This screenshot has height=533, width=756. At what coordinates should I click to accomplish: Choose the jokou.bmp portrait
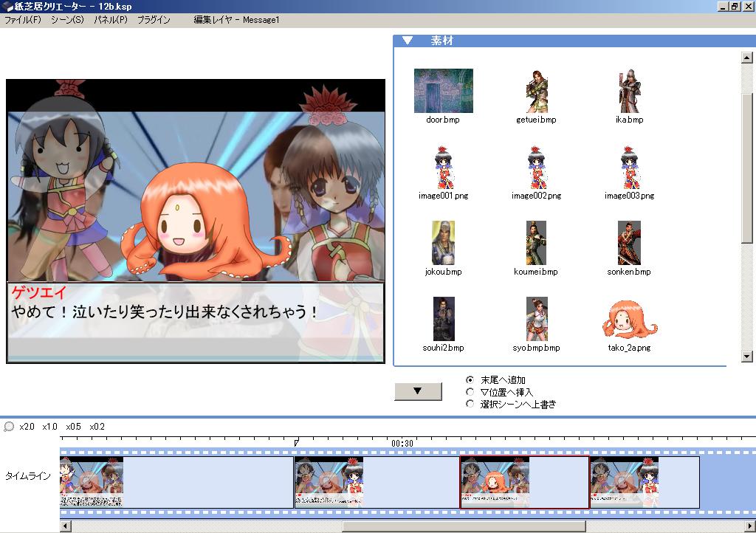(443, 243)
